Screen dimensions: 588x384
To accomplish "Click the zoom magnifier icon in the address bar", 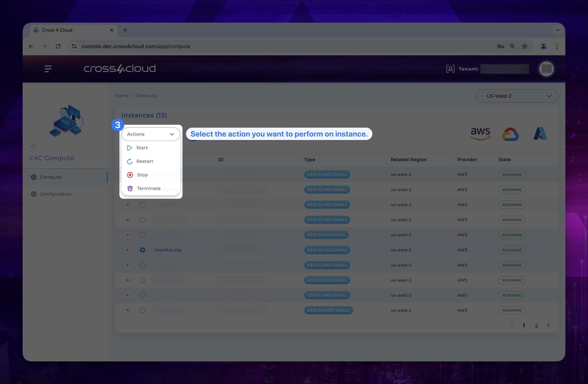I will pyautogui.click(x=513, y=46).
